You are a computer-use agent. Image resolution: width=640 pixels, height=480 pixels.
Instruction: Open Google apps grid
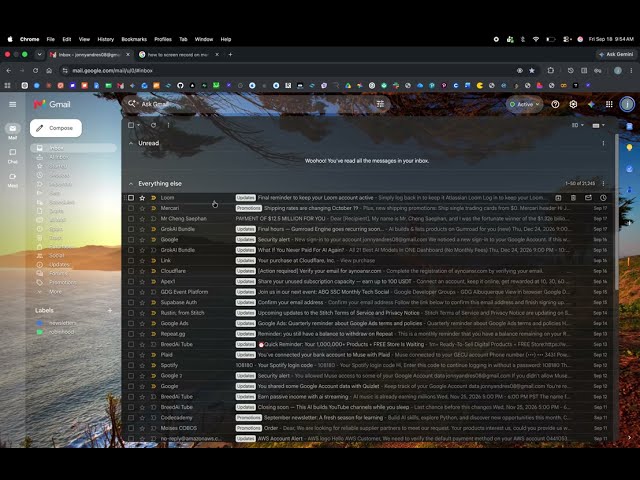[609, 104]
